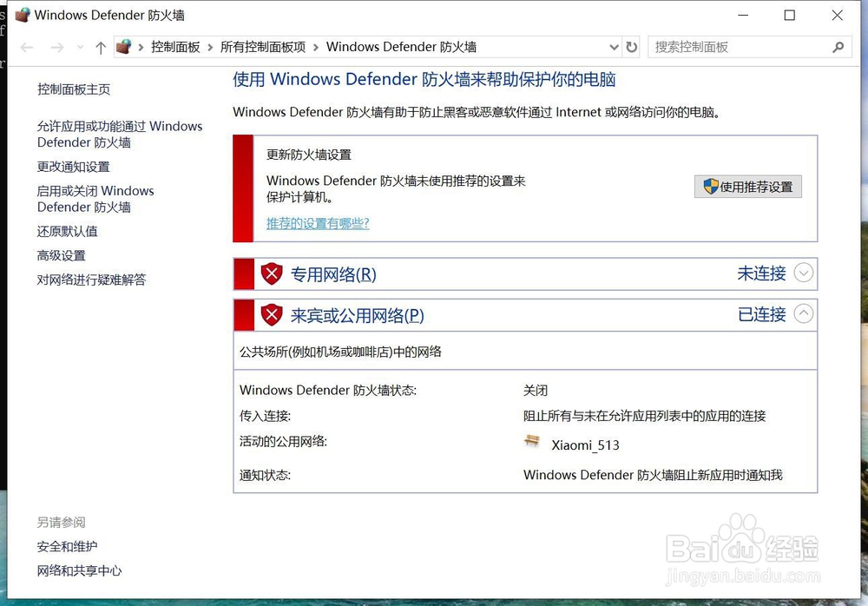Maximize the firewall window

click(x=790, y=16)
